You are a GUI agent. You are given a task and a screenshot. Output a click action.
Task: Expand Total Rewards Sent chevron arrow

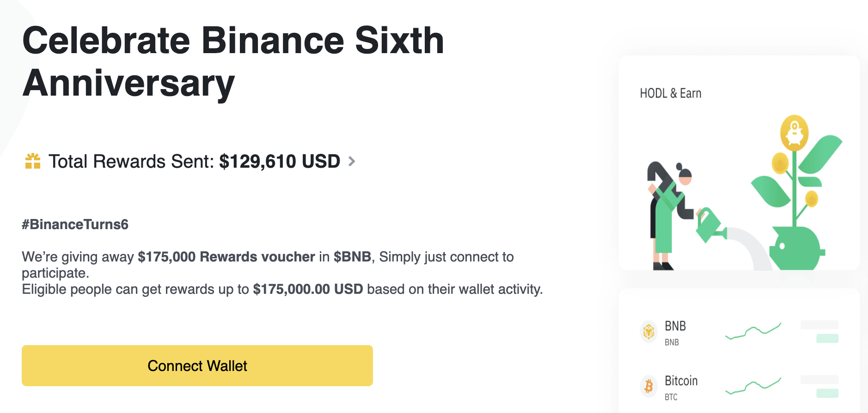tap(352, 161)
